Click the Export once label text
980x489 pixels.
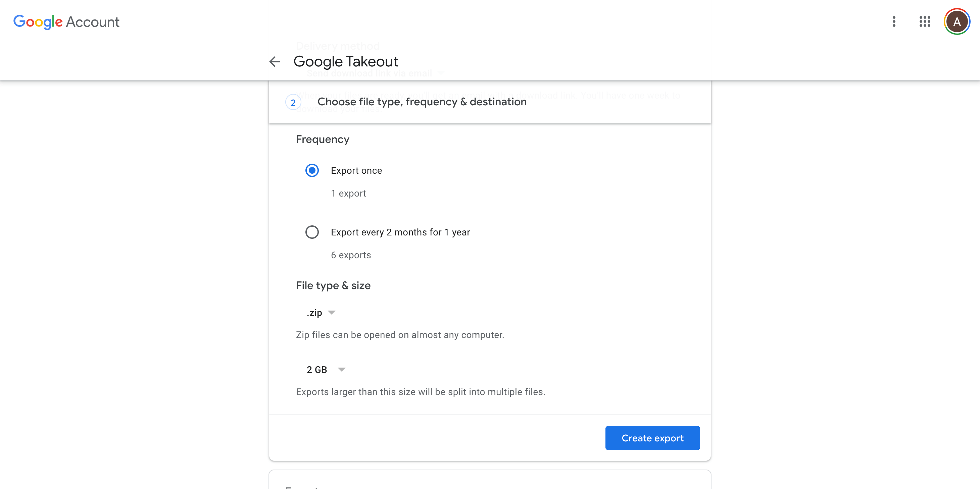point(356,170)
